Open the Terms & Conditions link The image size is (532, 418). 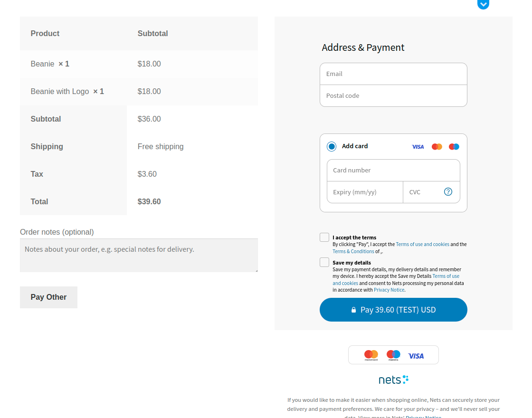tap(353, 251)
